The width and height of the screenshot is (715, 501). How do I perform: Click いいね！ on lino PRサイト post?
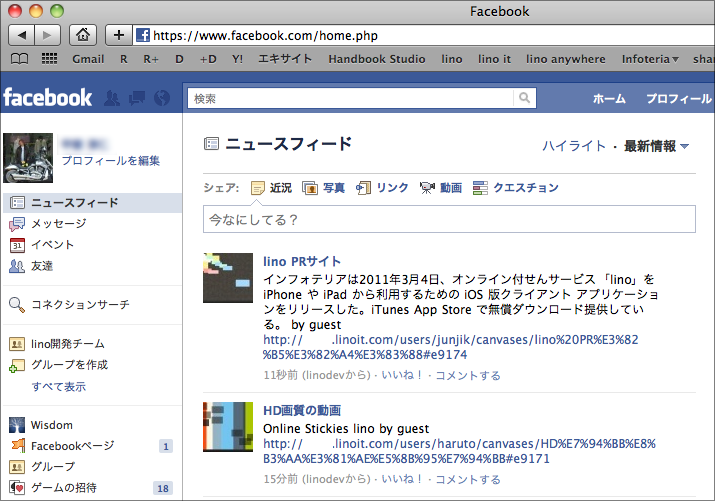point(402,375)
